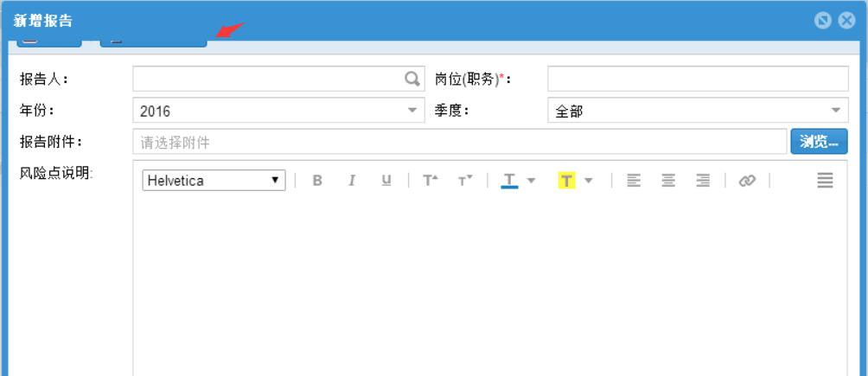Focus the 岗位(职务) input field
The image size is (868, 376).
[698, 79]
